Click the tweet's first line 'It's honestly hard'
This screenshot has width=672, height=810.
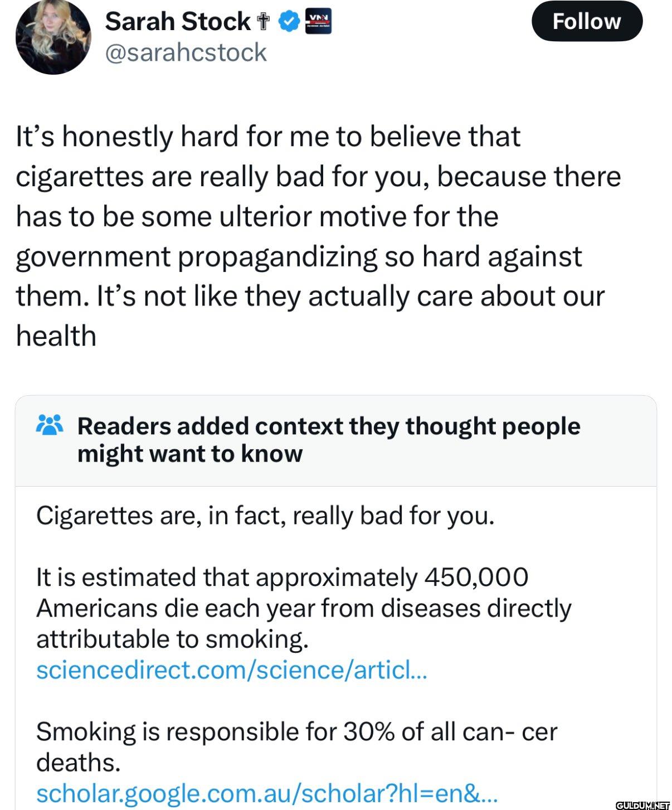[268, 137]
